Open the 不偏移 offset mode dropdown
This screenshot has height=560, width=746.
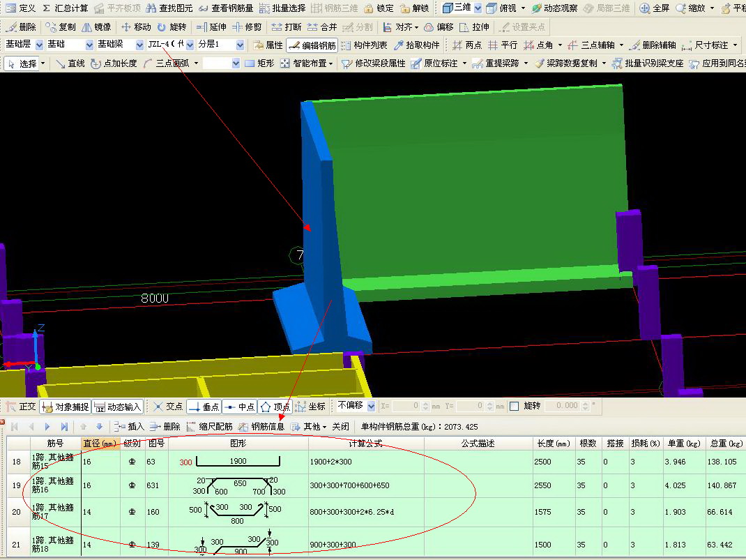click(371, 406)
